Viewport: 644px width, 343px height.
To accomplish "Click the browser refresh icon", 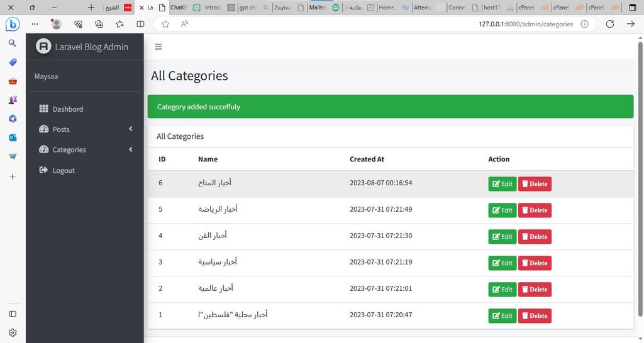I will (x=610, y=24).
